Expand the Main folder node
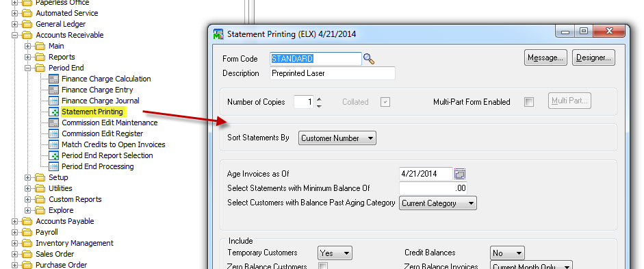Image resolution: width=644 pixels, height=269 pixels. point(27,46)
